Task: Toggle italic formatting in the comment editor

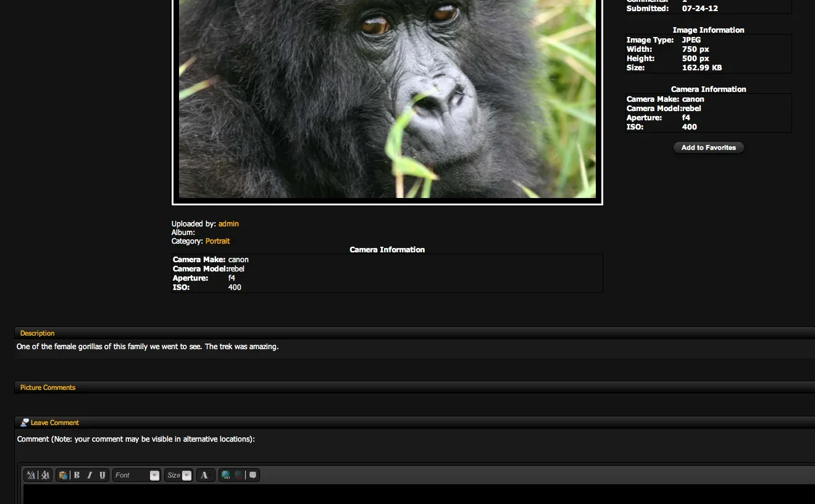Action: (x=90, y=475)
